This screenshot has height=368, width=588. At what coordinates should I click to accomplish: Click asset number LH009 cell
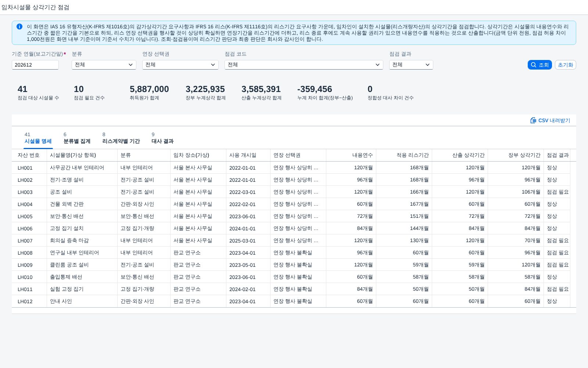pos(25,265)
